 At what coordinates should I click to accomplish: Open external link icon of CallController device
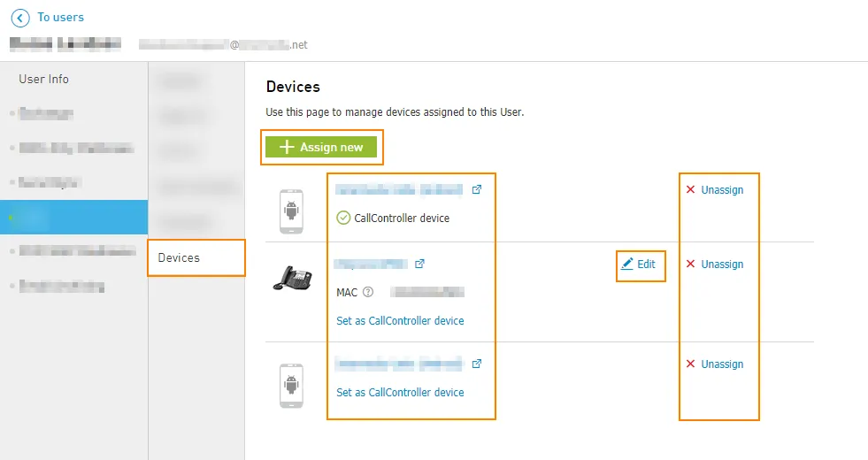[477, 189]
